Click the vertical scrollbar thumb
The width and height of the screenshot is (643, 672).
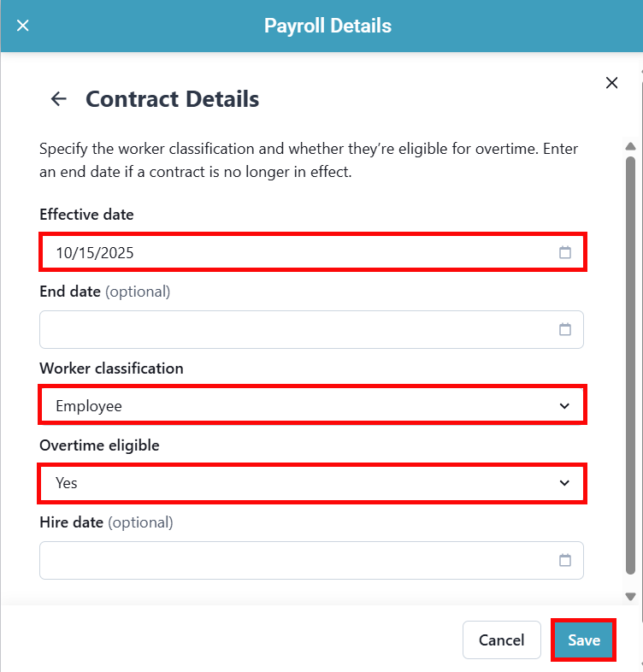click(631, 359)
